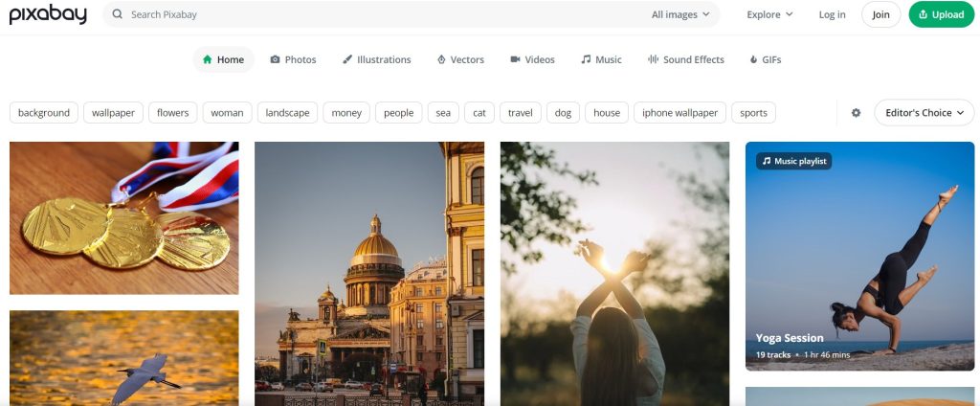
Task: Pick the landscape tag
Action: tap(287, 113)
